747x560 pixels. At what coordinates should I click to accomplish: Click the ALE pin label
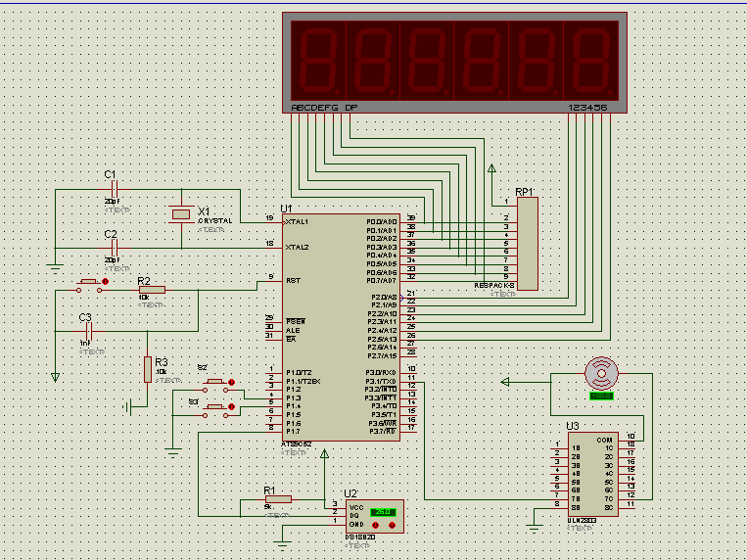coord(293,330)
